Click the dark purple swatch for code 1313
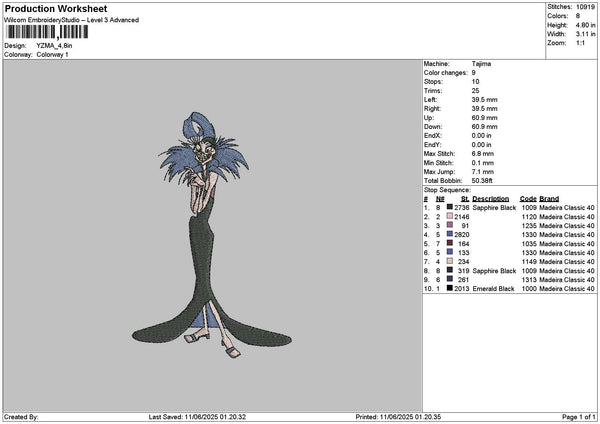This screenshot has height=424, width=600. click(x=450, y=279)
